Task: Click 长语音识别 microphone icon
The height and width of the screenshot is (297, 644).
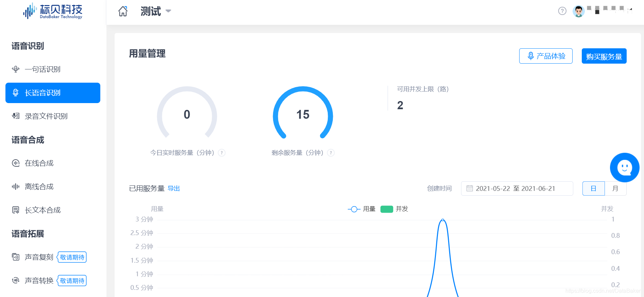Action: pyautogui.click(x=16, y=93)
